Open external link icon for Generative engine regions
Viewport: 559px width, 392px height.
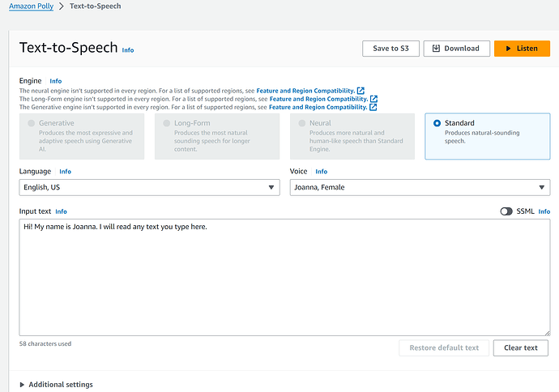373,107
